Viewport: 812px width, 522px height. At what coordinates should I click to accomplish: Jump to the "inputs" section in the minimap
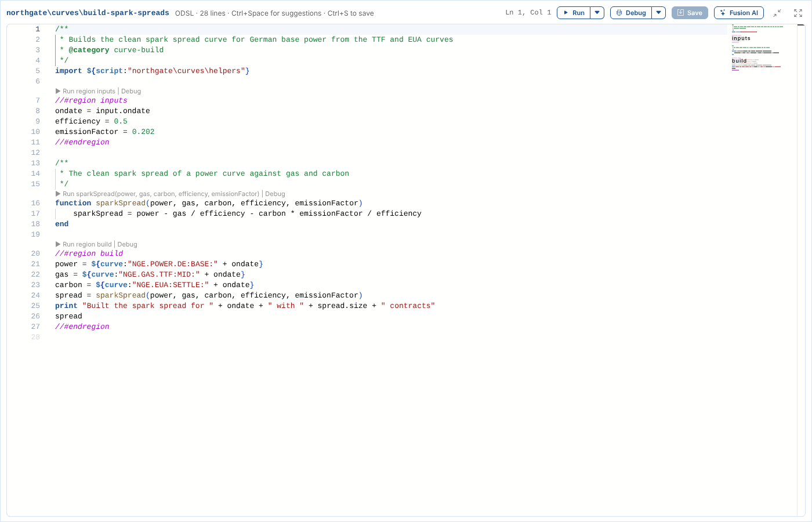tap(741, 38)
